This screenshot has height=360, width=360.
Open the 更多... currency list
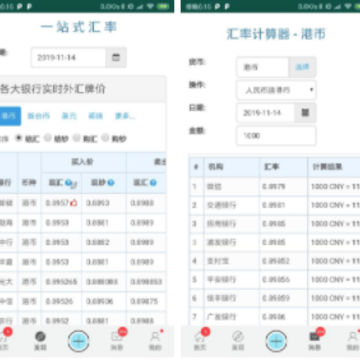[x=125, y=116]
